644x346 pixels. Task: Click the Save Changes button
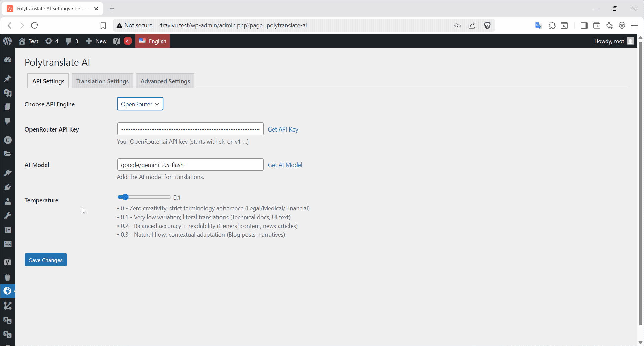coord(46,260)
